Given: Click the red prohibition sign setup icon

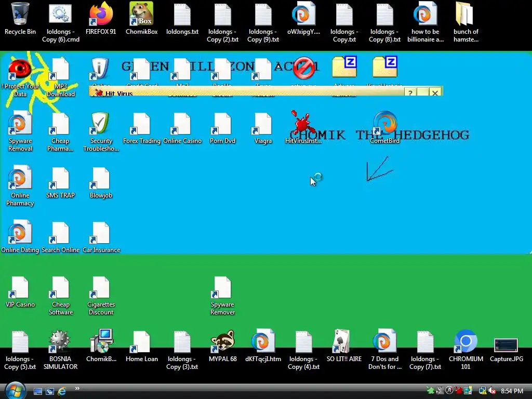Looking at the screenshot, I should pos(303,68).
